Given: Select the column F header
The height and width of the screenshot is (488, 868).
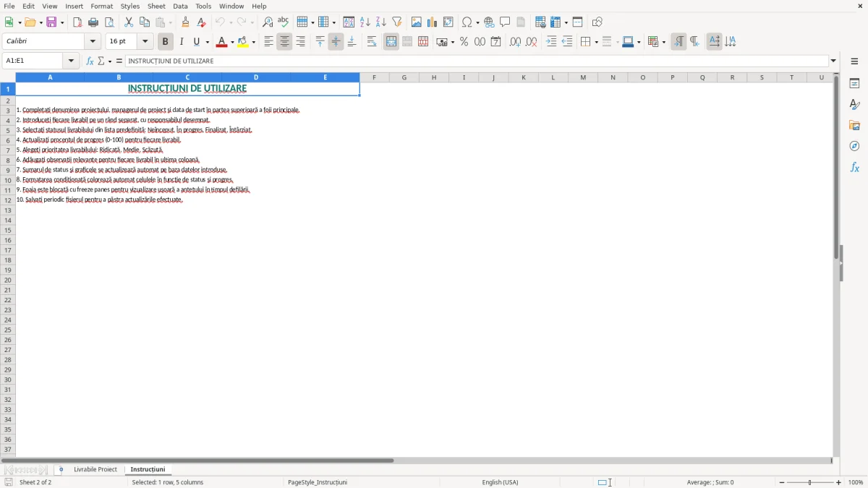Looking at the screenshot, I should [374, 77].
